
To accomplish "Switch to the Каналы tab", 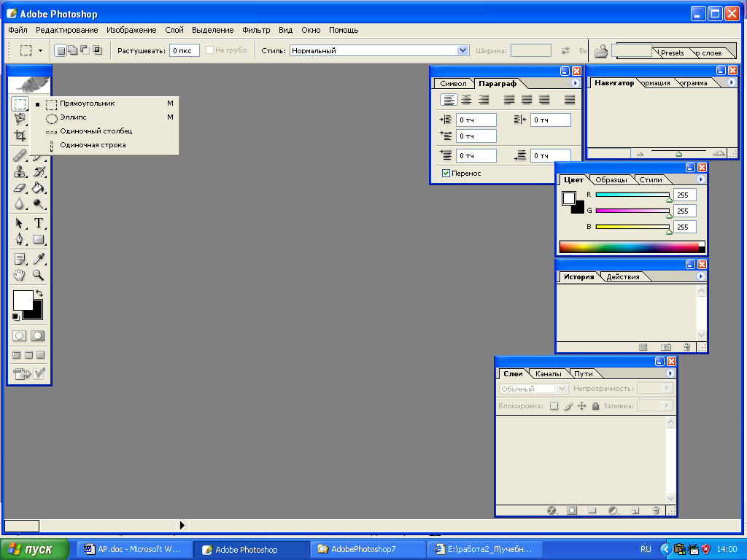I will pyautogui.click(x=549, y=374).
